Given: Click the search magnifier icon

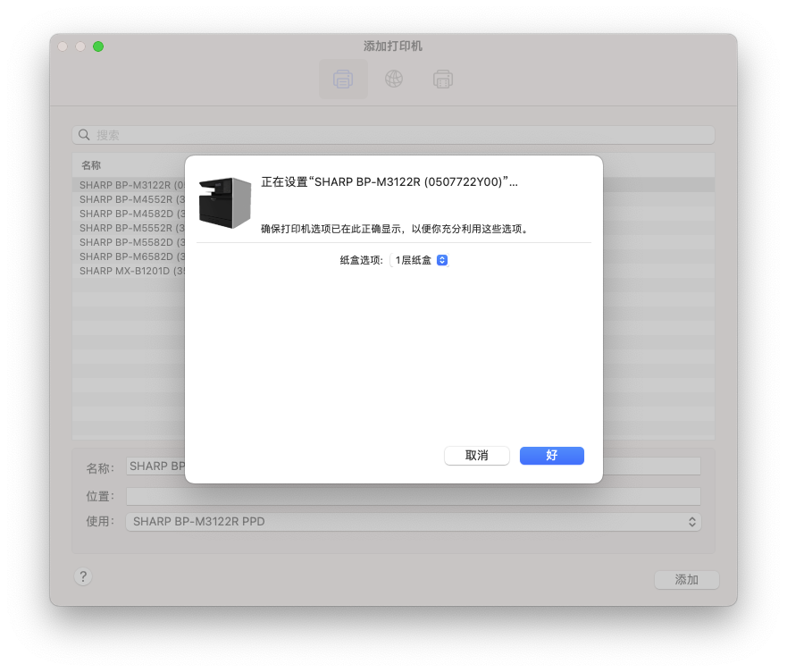Looking at the screenshot, I should [84, 135].
